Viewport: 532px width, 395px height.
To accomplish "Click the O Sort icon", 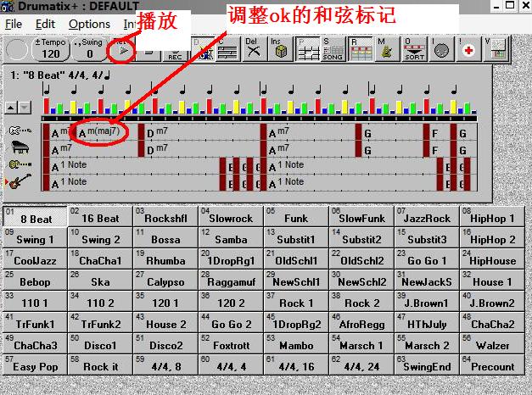I will (x=413, y=49).
